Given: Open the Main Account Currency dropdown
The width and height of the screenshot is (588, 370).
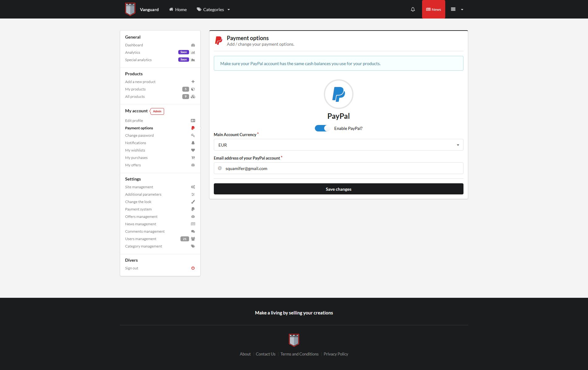Looking at the screenshot, I should point(338,145).
